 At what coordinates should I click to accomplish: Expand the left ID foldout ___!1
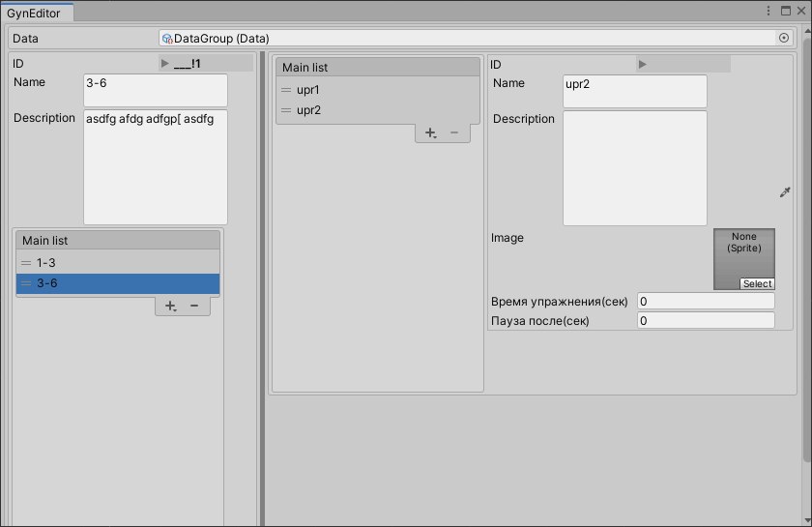click(x=164, y=63)
